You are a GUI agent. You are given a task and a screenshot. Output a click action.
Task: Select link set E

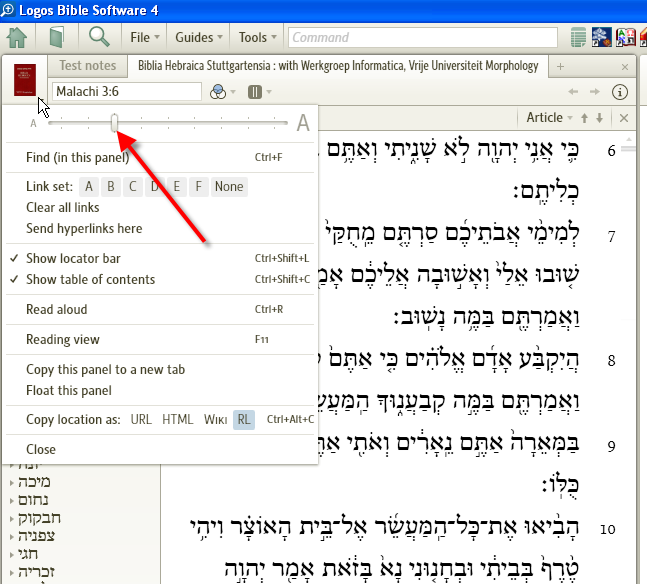pos(177,187)
